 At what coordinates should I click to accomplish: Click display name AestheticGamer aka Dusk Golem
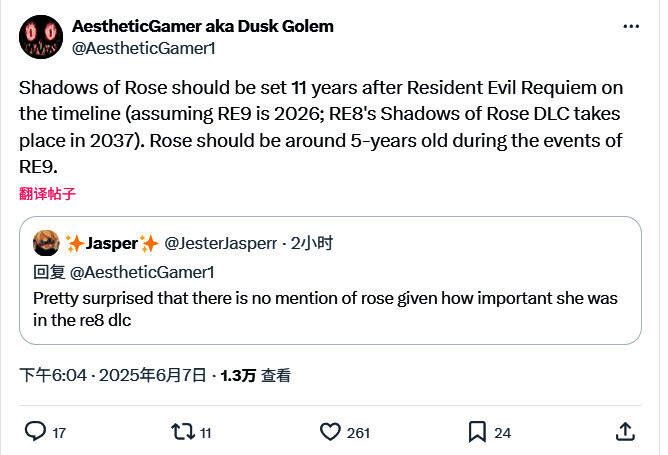tap(203, 26)
